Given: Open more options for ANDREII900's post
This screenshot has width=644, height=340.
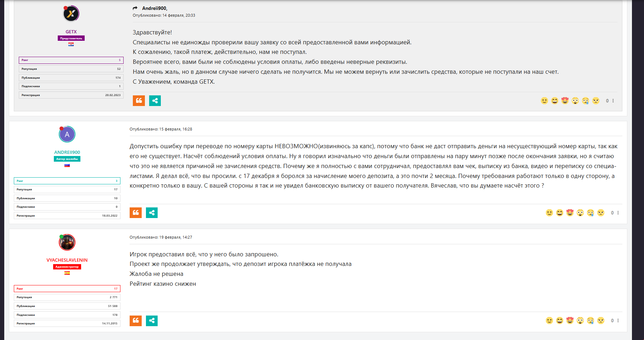Looking at the screenshot, I should pos(618,213).
